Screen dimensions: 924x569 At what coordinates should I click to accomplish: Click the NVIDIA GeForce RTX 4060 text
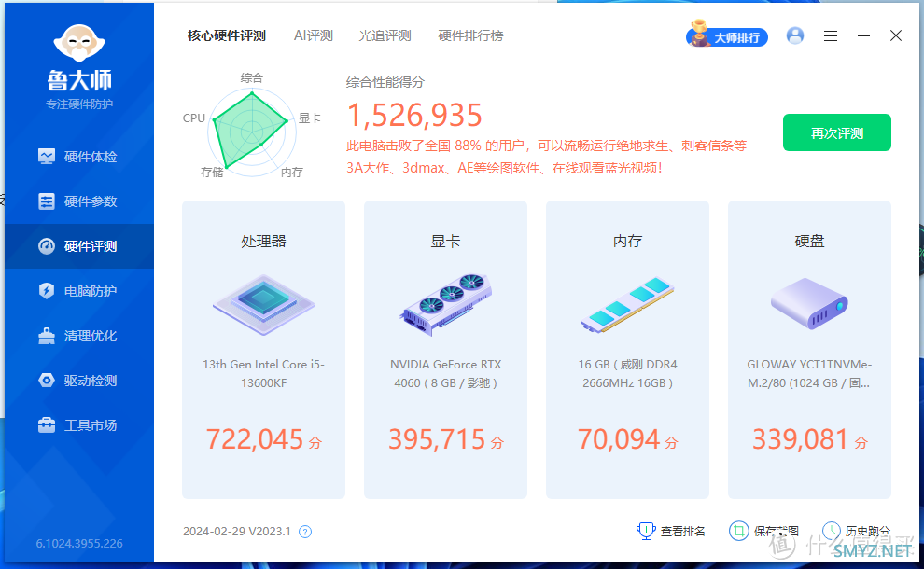point(445,373)
